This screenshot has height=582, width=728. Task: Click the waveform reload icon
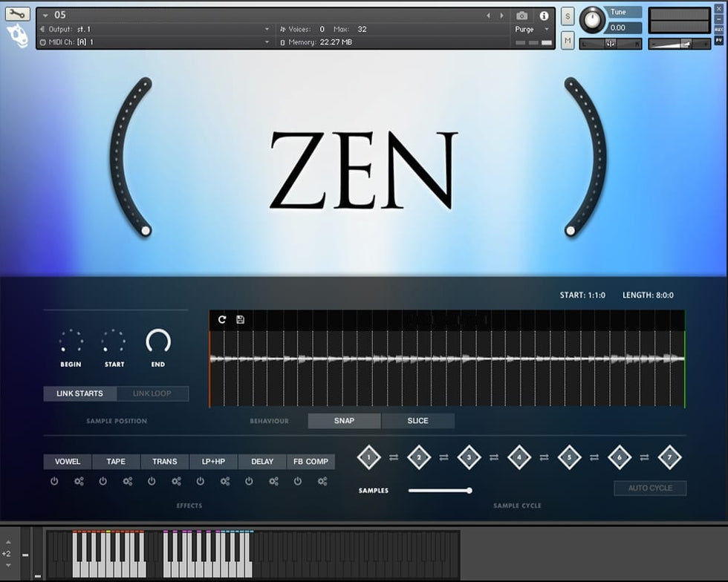pos(221,319)
